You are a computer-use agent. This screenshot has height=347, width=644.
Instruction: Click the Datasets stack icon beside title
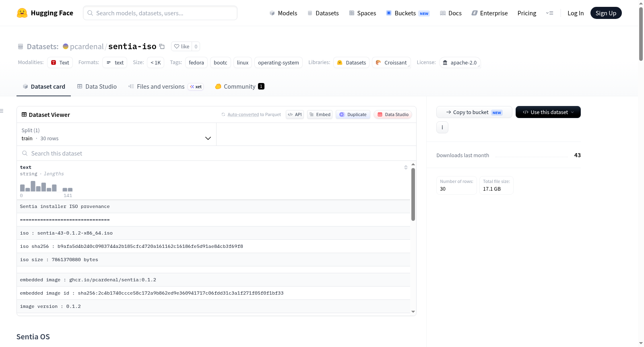point(21,46)
